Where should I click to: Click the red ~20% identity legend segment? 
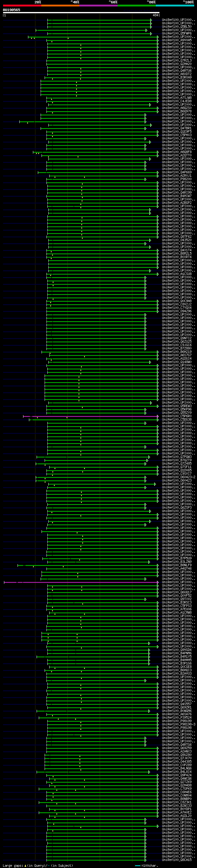pos(22,6)
